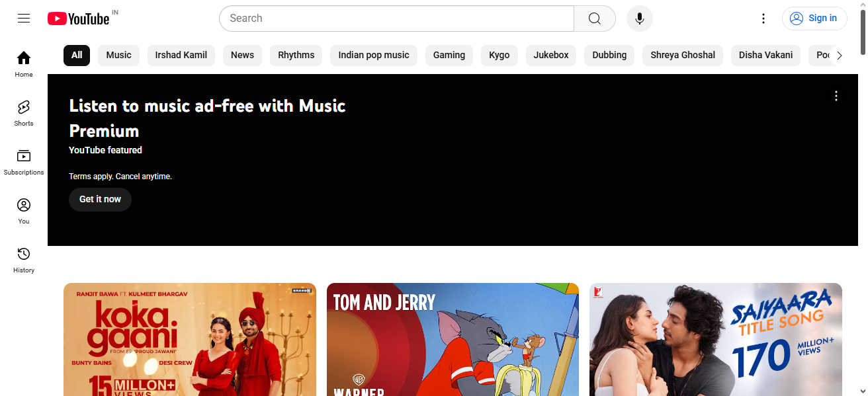Click the Get it now button
The height and width of the screenshot is (396, 868).
point(100,200)
